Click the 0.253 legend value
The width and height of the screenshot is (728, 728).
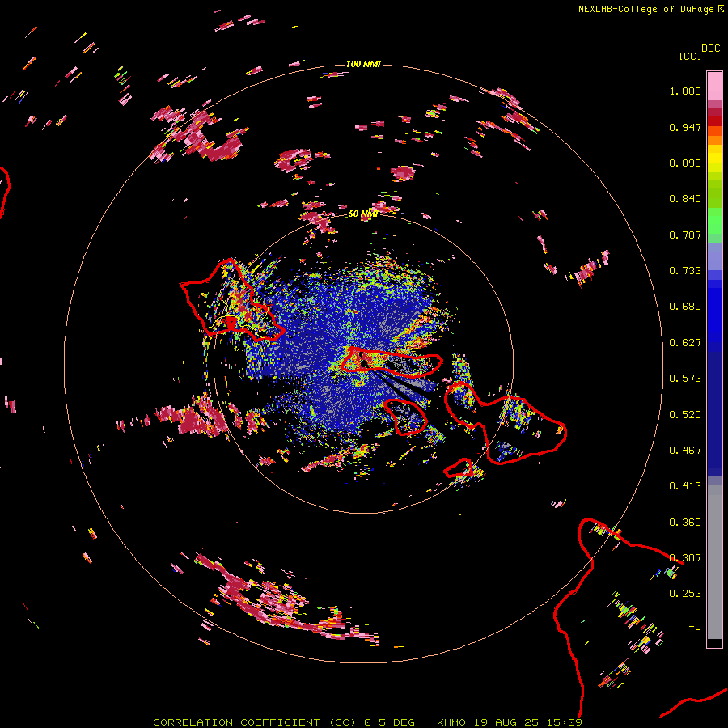click(685, 594)
